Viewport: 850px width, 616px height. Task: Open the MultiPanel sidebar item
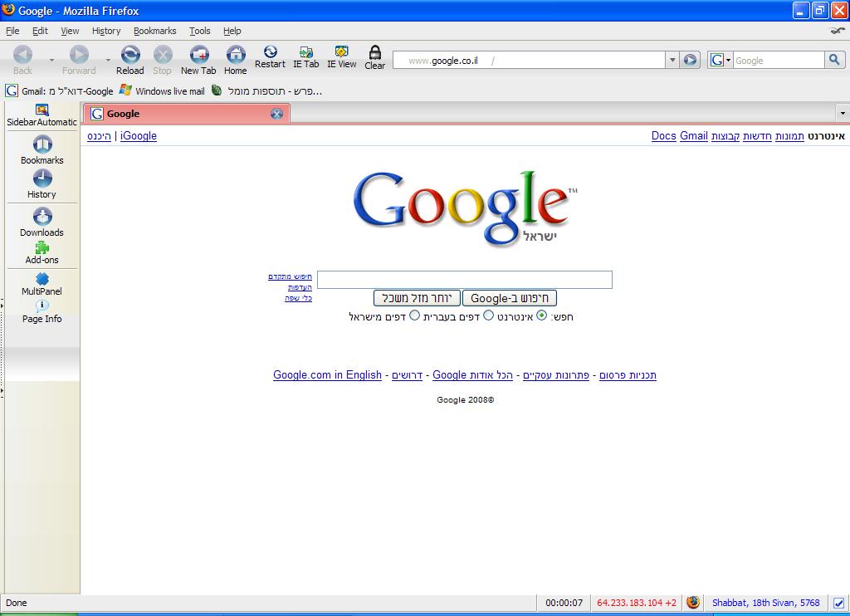pyautogui.click(x=42, y=280)
